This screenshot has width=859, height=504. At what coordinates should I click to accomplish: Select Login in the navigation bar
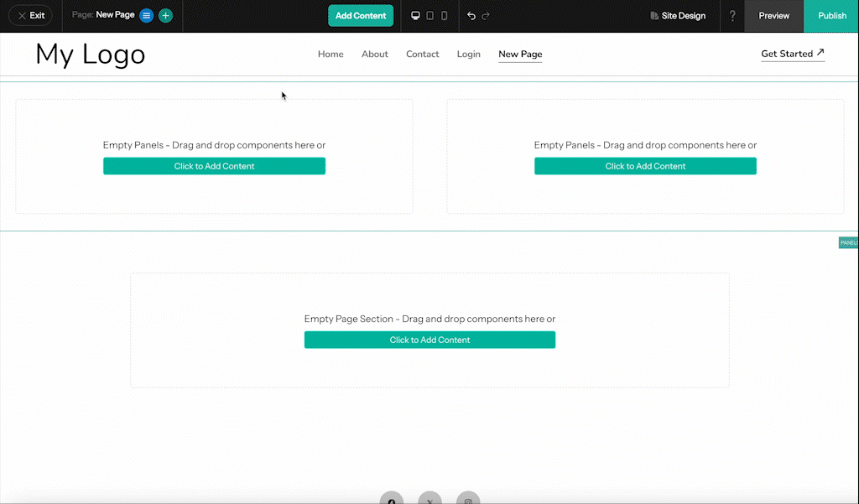(x=468, y=54)
